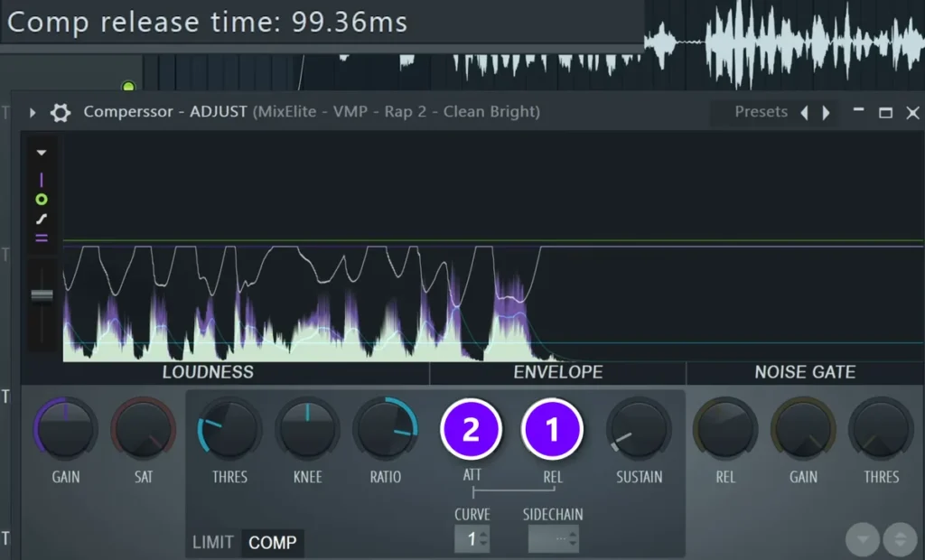
Task: Click the SAT saturation knob
Action: pyautogui.click(x=144, y=429)
